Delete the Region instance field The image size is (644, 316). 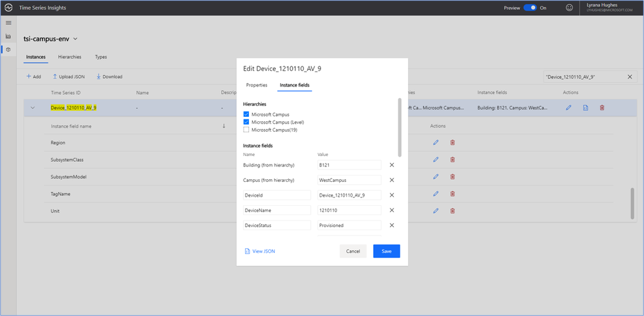(453, 142)
